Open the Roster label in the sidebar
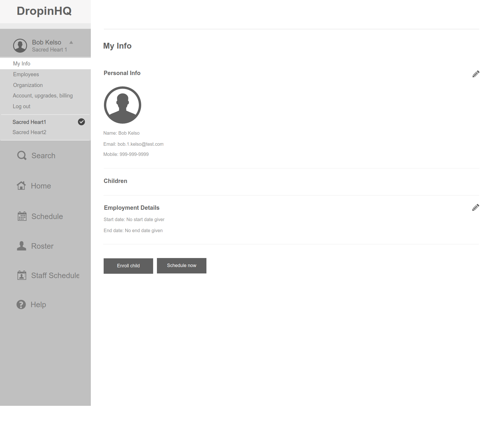This screenshot has height=448, width=490. pyautogui.click(x=43, y=246)
